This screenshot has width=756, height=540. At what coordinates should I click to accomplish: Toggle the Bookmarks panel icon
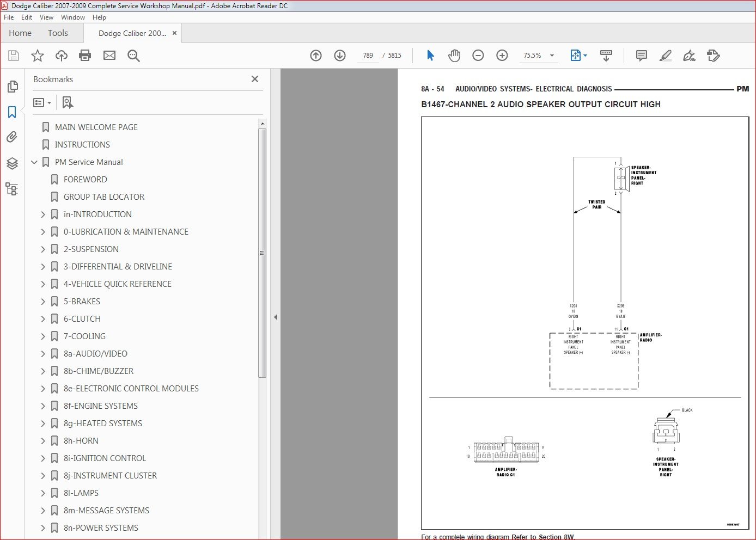(12, 112)
